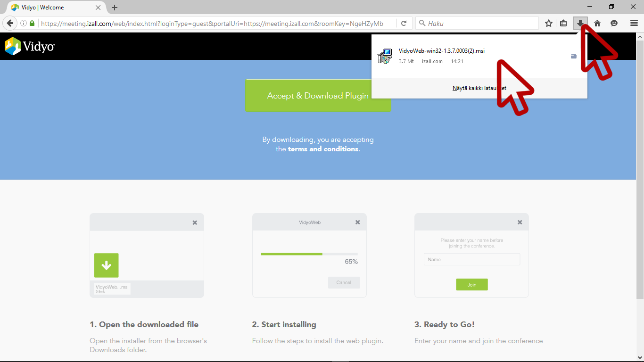Click the VidyoWeb...msi file label

pos(112,288)
